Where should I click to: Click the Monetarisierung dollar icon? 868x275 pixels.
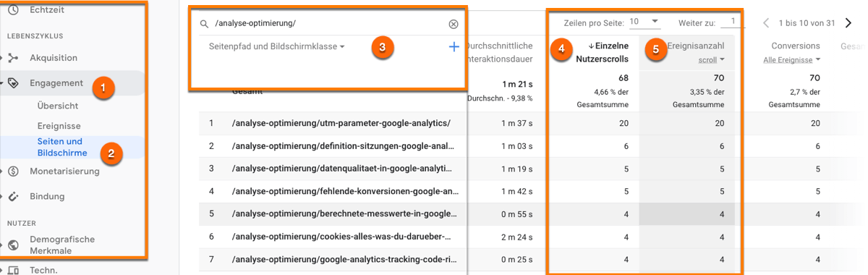click(13, 172)
